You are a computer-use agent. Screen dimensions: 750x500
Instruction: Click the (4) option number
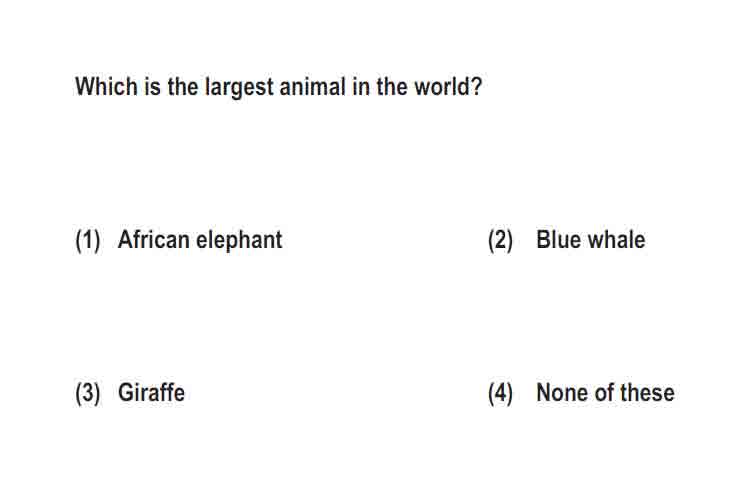[500, 393]
